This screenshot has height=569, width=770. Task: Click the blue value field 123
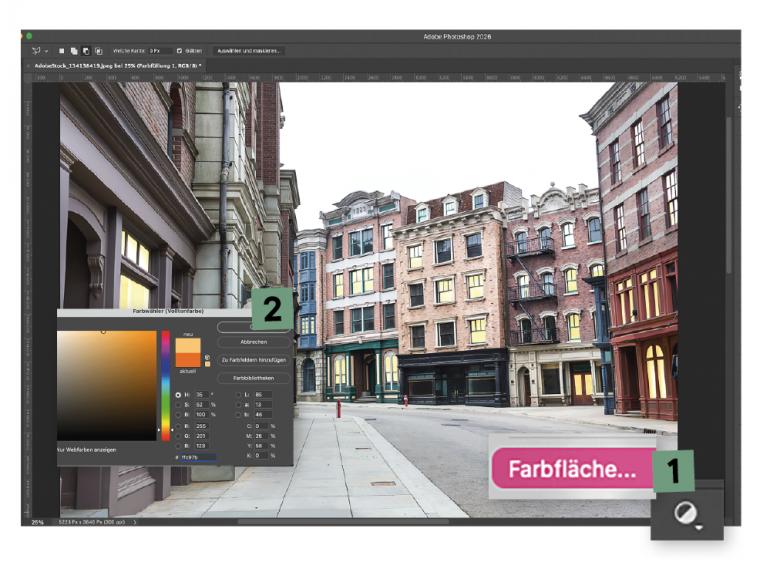201,446
